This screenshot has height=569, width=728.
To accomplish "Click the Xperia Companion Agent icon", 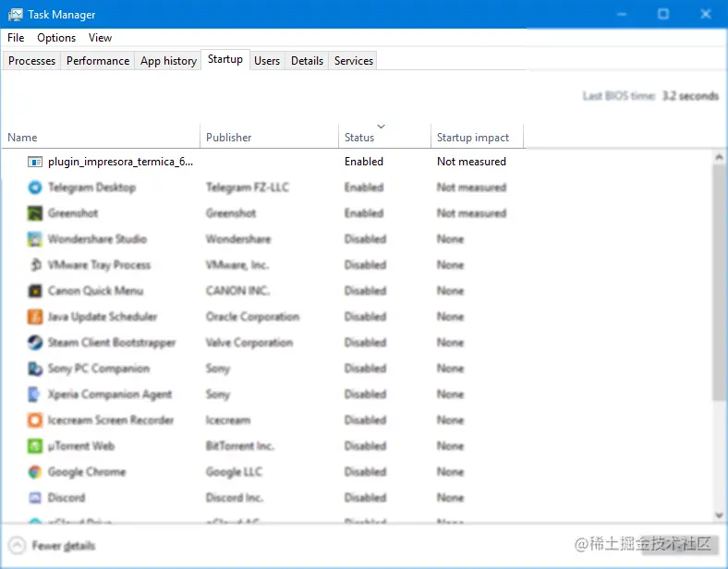I will point(35,394).
